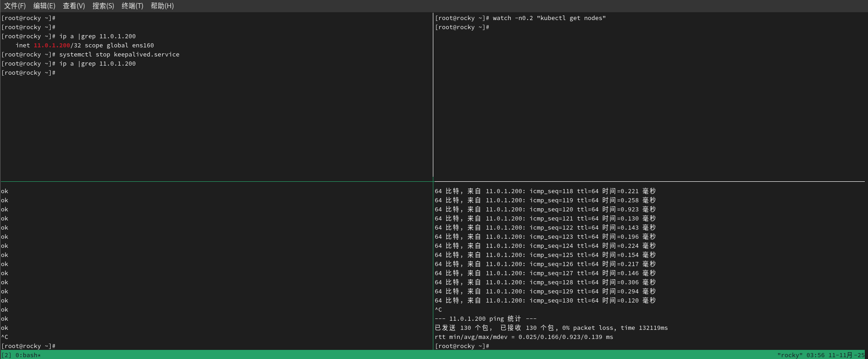Click the 11.0.1.200 ping 统计 header

[x=486, y=319]
